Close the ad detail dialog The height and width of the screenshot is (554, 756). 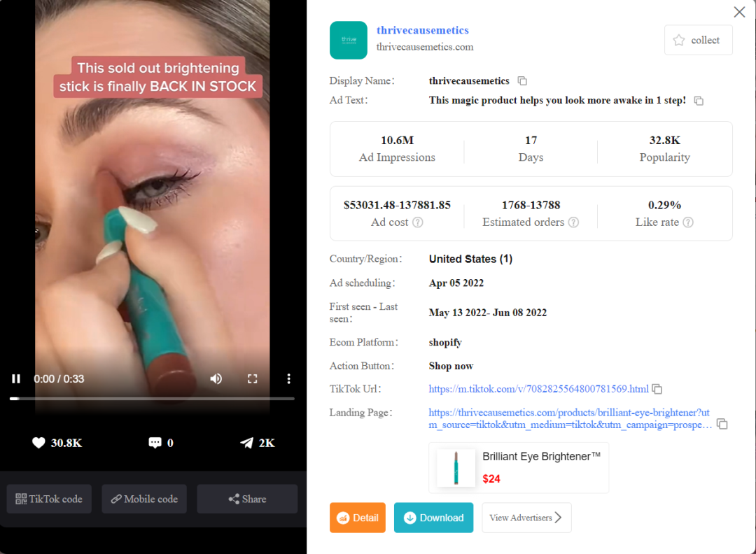pos(739,12)
